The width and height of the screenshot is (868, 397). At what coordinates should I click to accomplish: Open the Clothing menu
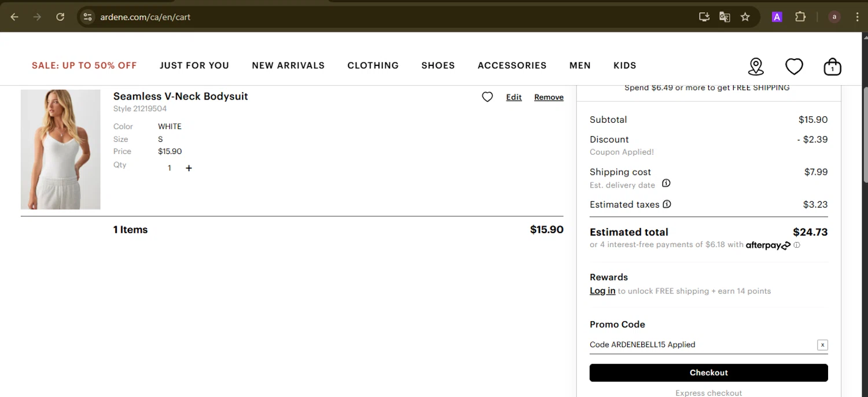pos(373,65)
